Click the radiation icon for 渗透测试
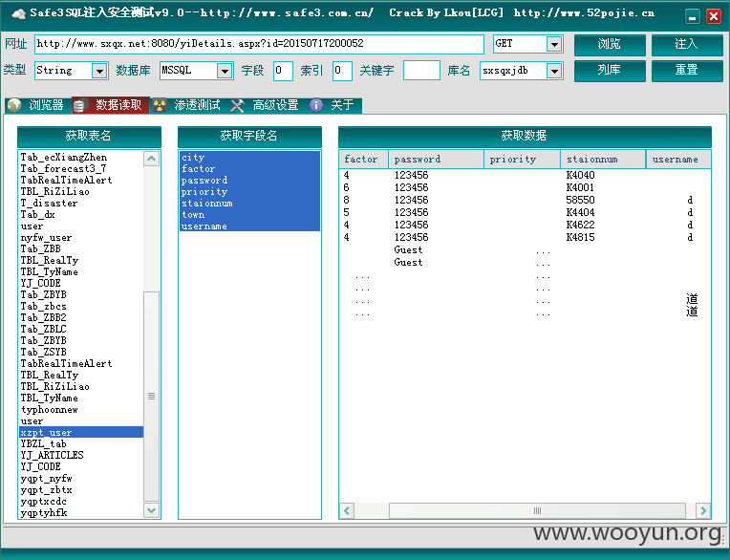Image resolution: width=730 pixels, height=560 pixels. (x=160, y=106)
